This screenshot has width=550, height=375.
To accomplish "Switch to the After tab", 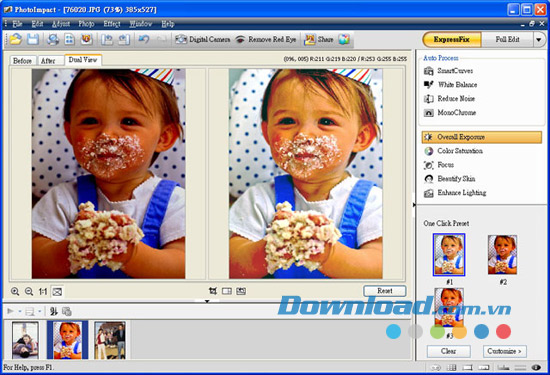I will (48, 61).
